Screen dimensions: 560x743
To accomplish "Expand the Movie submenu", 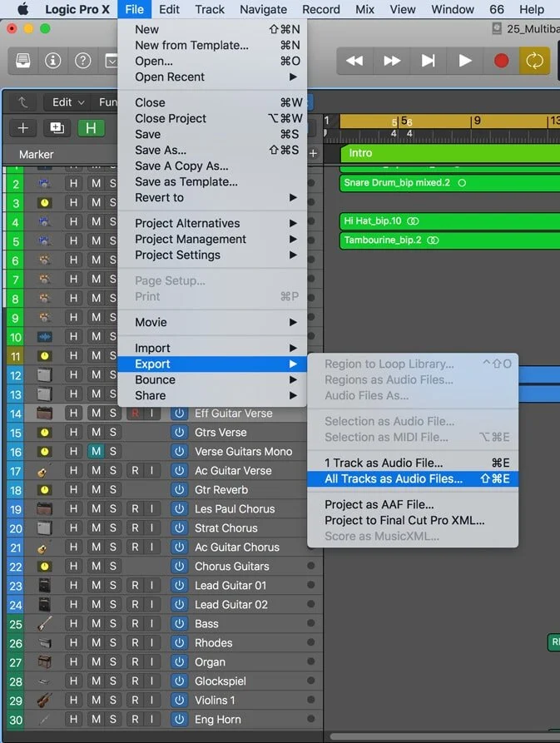I will 212,322.
